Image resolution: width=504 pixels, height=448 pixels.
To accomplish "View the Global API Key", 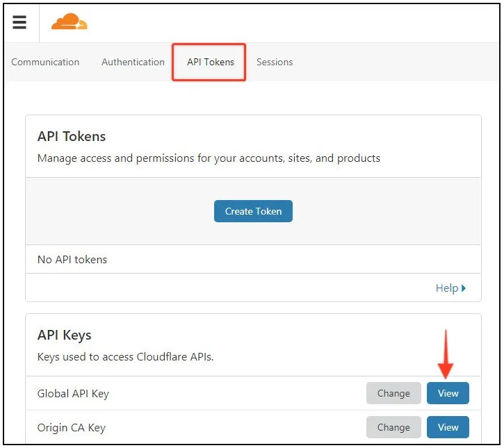I will point(448,393).
